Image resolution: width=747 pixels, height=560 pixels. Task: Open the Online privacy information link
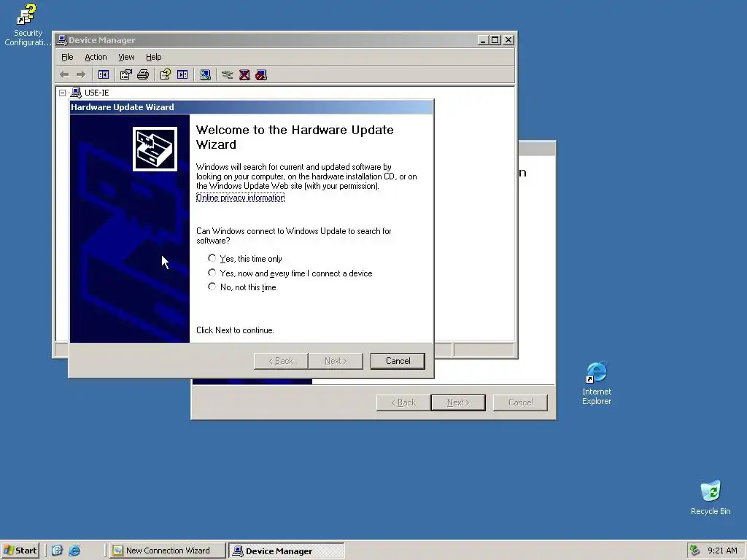(x=240, y=198)
